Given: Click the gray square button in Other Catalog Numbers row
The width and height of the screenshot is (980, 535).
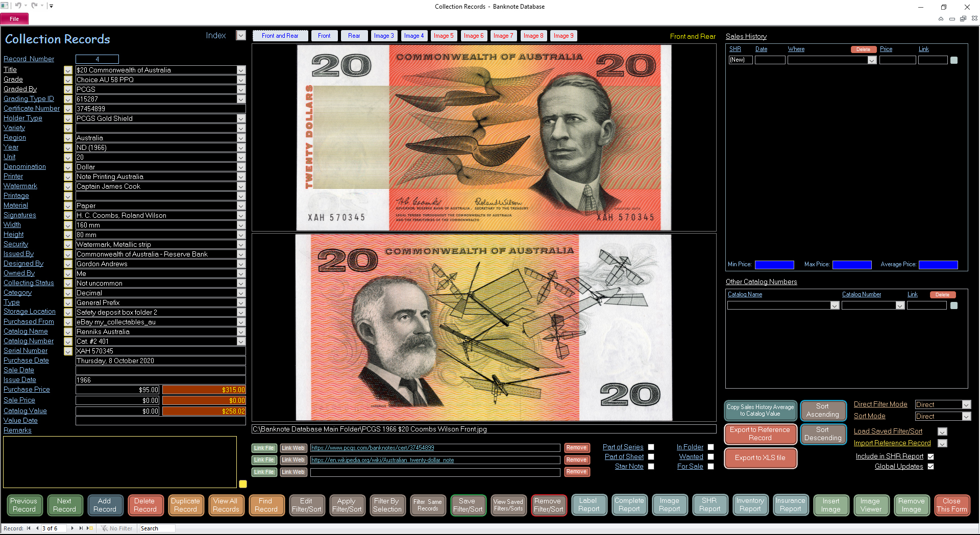Looking at the screenshot, I should [954, 305].
